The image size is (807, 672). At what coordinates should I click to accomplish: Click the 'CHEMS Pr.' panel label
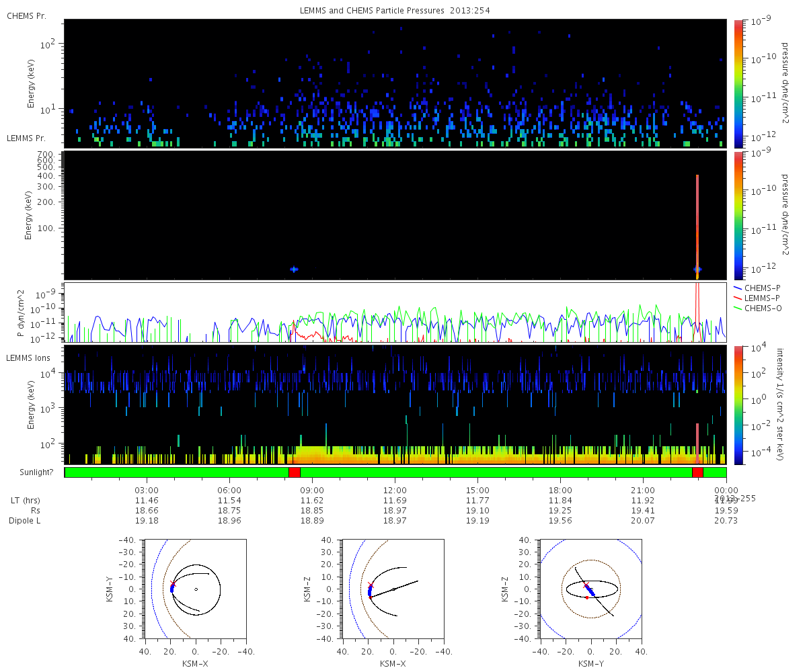click(x=26, y=15)
